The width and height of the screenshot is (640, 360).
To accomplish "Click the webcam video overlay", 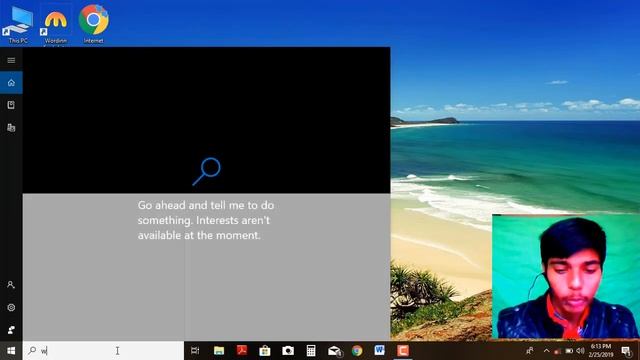I will [566, 277].
